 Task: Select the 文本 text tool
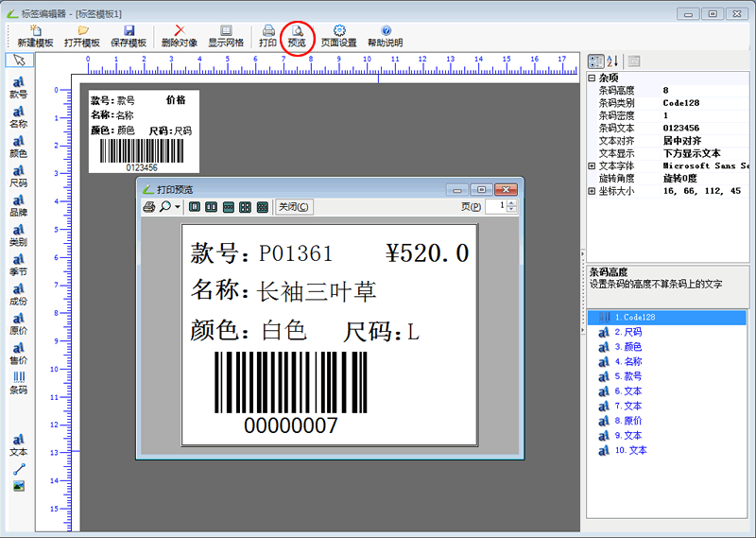[18, 445]
